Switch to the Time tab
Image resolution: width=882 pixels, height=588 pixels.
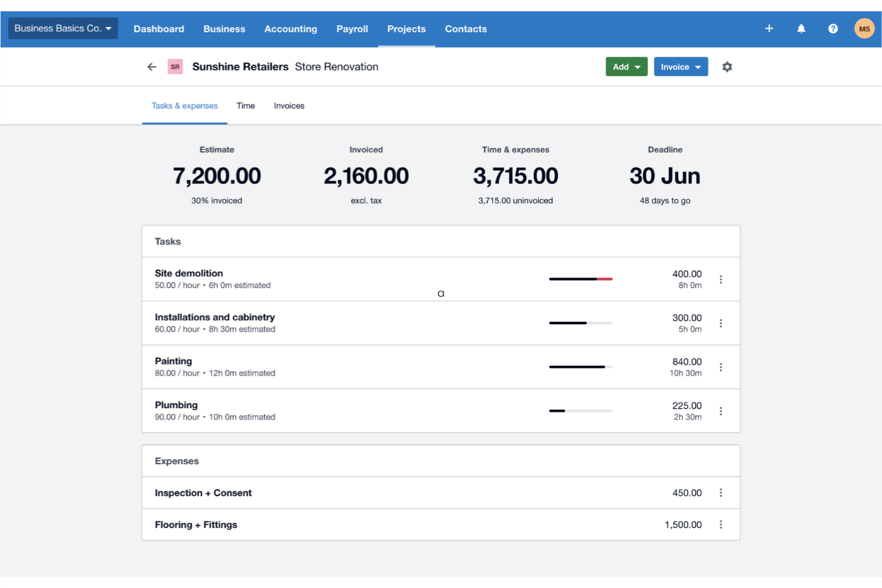(246, 105)
